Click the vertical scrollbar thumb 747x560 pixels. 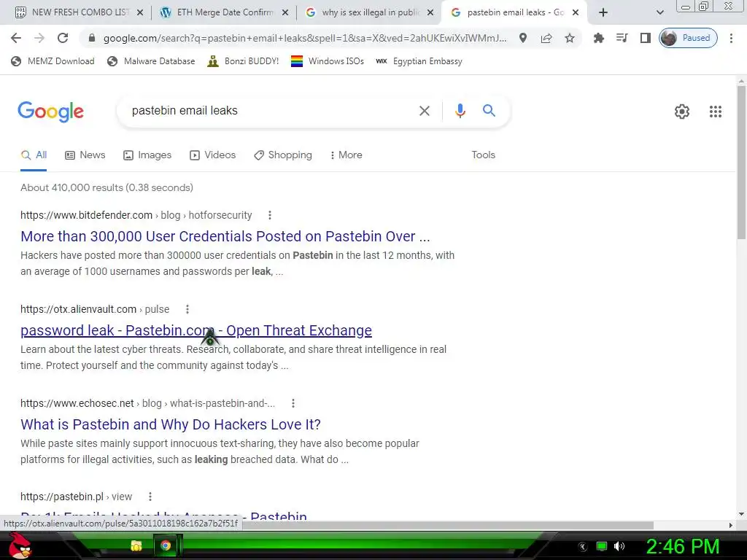[x=741, y=162]
